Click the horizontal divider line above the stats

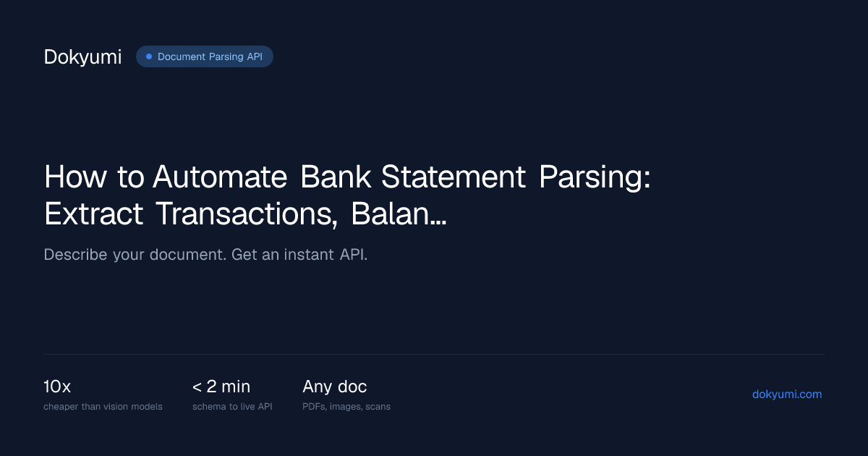[434, 355]
